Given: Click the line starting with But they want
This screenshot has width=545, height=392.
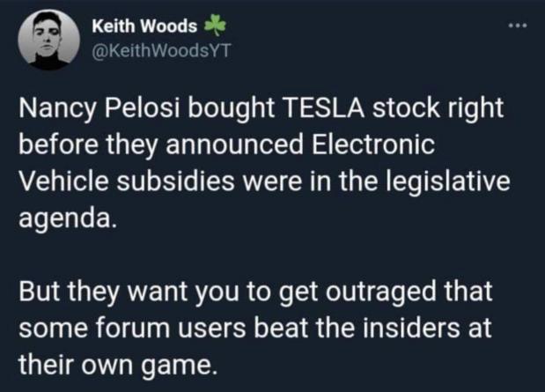Looking at the screenshot, I should point(255,292).
